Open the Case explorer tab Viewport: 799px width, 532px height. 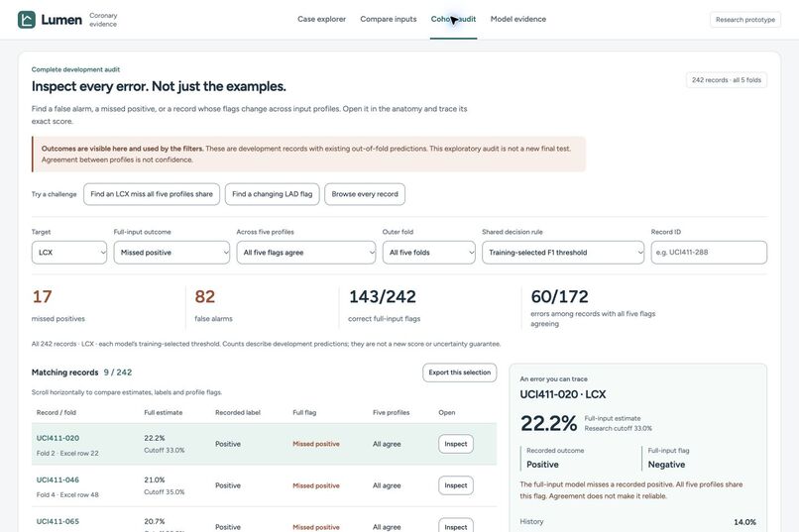pos(321,20)
